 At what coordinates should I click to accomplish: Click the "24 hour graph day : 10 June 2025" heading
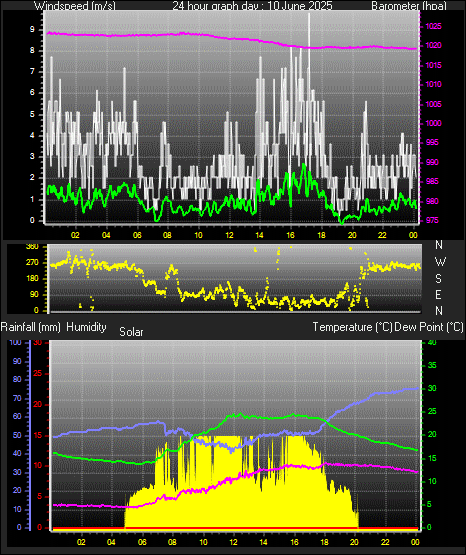(x=252, y=6)
